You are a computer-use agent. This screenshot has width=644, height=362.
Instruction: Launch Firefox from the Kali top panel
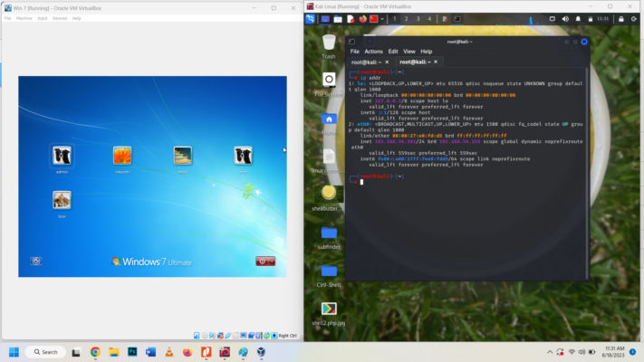362,19
